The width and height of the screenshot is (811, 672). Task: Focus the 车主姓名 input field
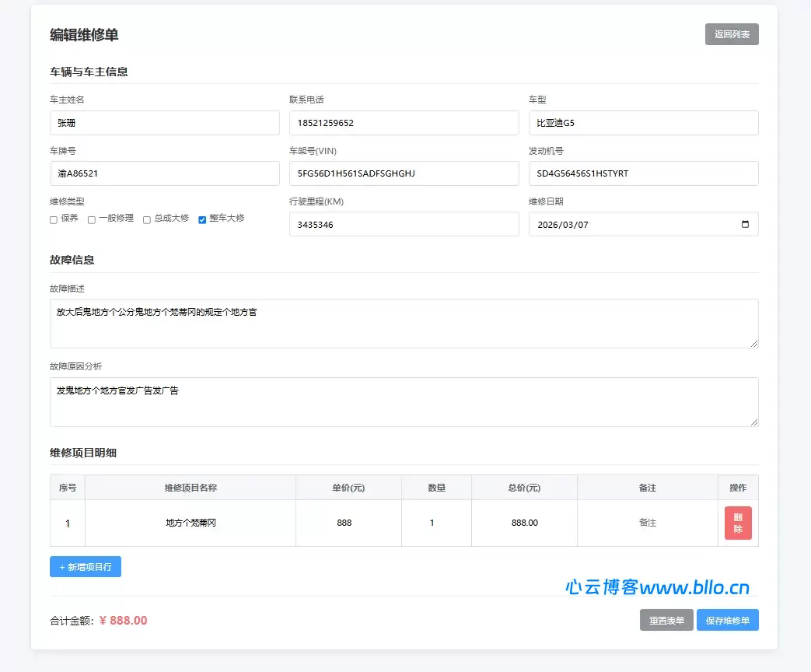coord(164,123)
